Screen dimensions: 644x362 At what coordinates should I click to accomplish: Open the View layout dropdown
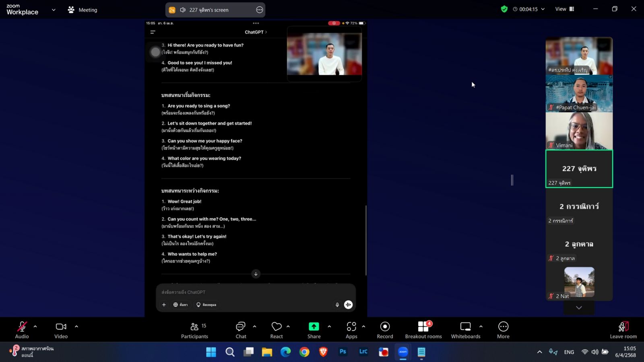point(565,9)
